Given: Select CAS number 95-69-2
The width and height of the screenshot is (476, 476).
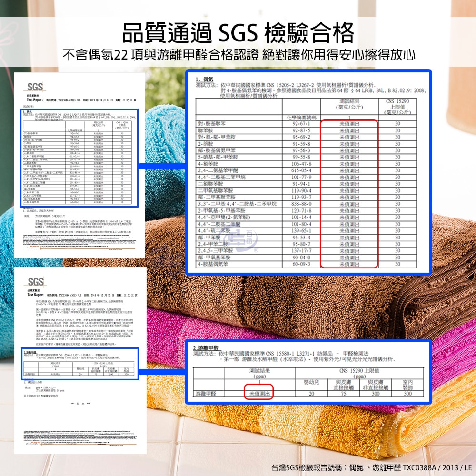Looking at the screenshot, I should click(x=301, y=137).
